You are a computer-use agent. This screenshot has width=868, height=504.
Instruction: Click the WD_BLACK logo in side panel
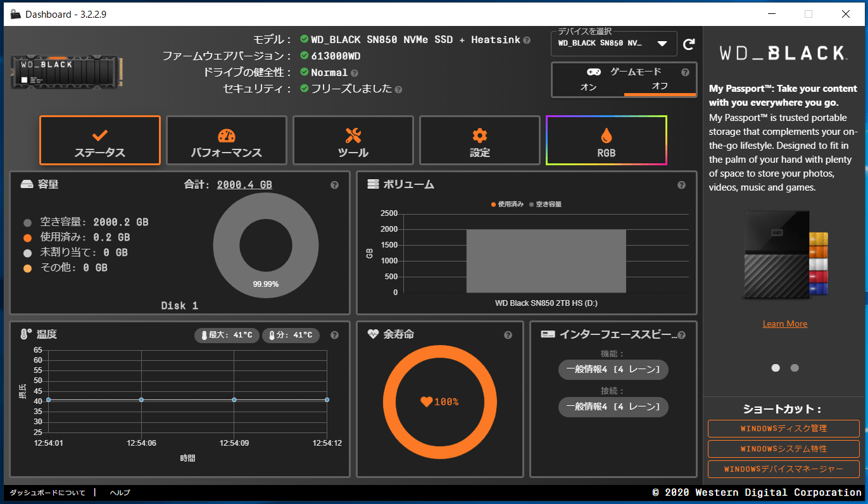(x=784, y=53)
